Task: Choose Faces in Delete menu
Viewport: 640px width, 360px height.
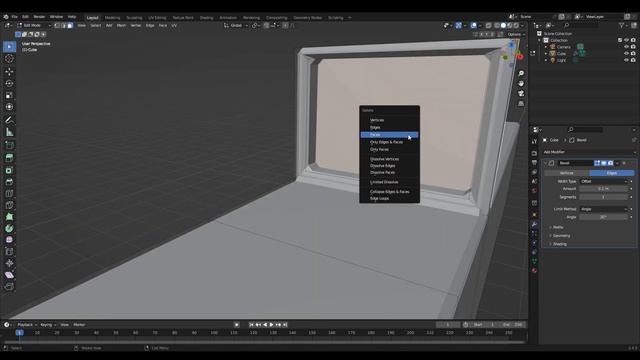Action: pyautogui.click(x=389, y=135)
